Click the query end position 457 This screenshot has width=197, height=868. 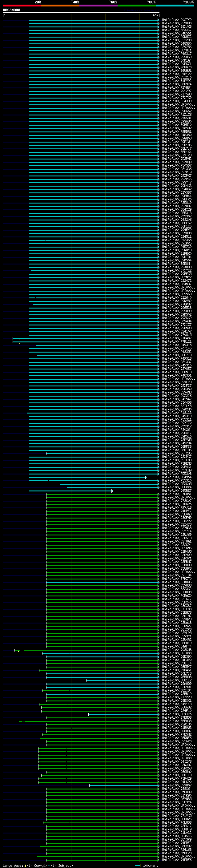(155, 15)
